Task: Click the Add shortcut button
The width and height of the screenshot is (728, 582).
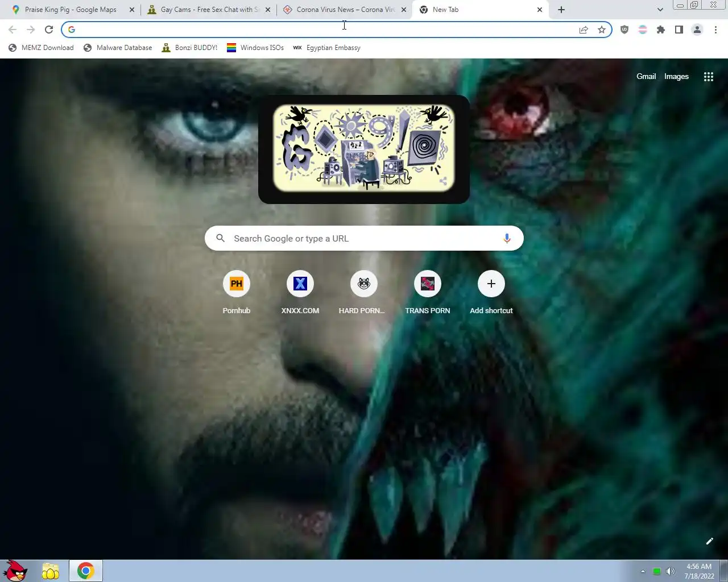Action: tap(491, 293)
